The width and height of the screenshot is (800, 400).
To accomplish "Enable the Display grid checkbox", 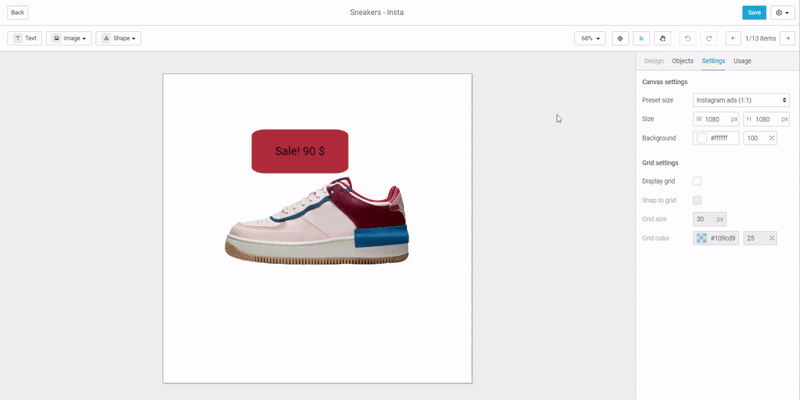I will click(x=697, y=181).
